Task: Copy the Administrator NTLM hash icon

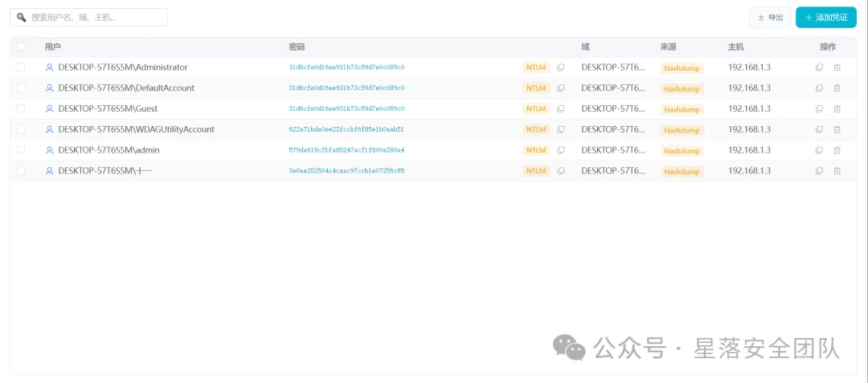Action: [560, 67]
